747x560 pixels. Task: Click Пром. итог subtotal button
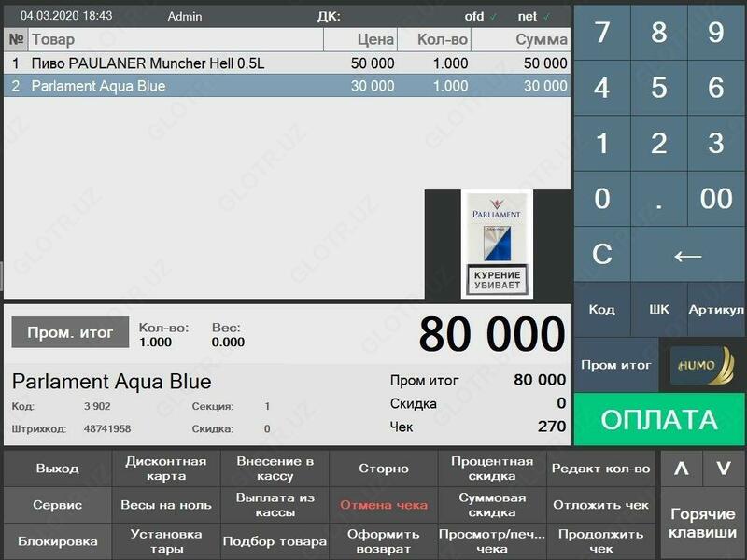click(x=70, y=333)
